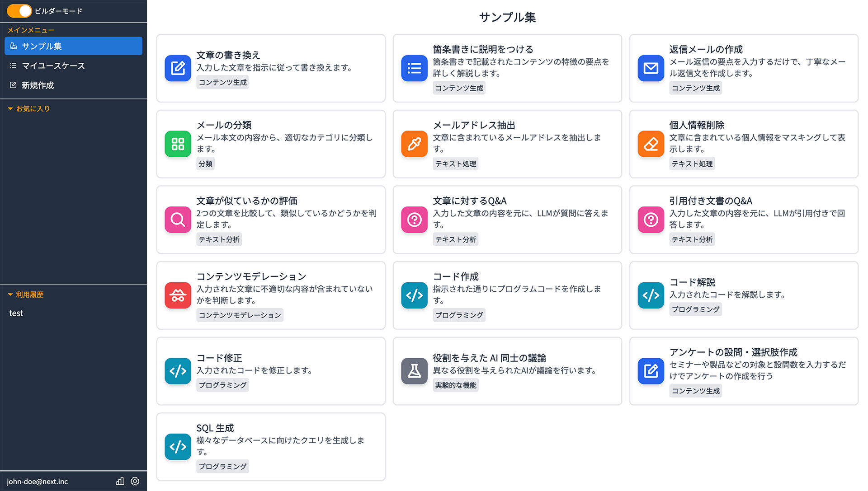Click the コンテンツモデレーション red spy icon

178,295
